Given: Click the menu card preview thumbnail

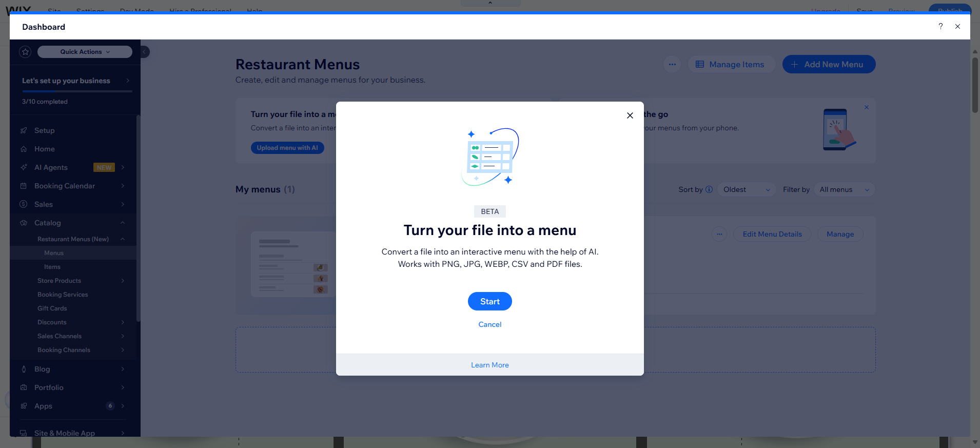Looking at the screenshot, I should [x=293, y=264].
